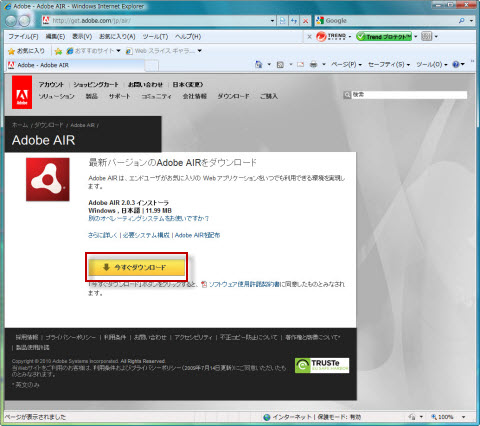Click the red Adobe logo
Viewport: 480px width, 426px height.
pos(22,92)
